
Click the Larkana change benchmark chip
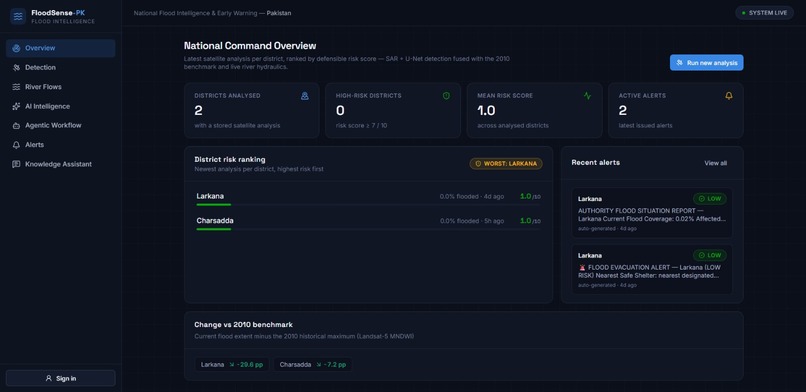point(232,365)
